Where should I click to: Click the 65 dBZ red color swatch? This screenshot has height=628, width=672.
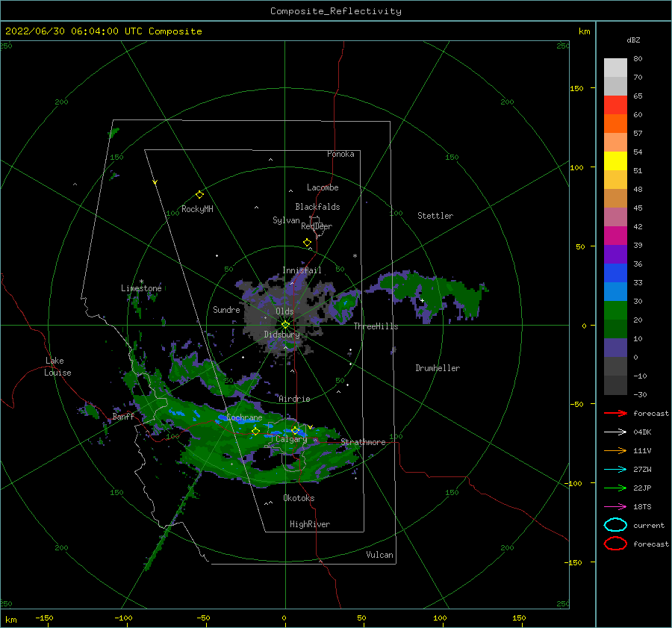tap(615, 105)
